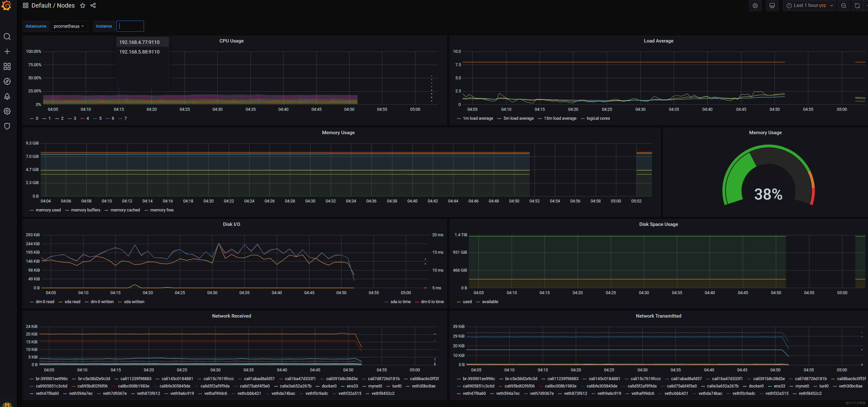
Task: Toggle memory buffers legend series
Action: [x=86, y=210]
